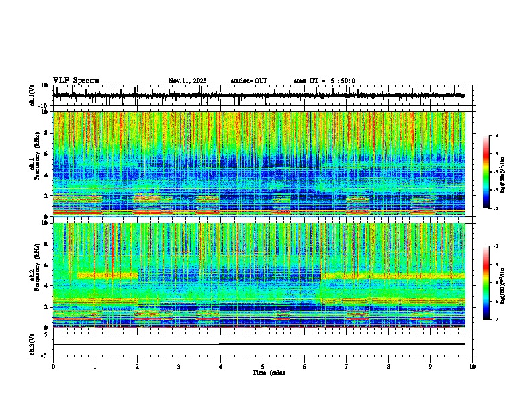This screenshot has height=411, width=532.
Task: Click the ch.1 spectrogram color scale bar
Action: (x=486, y=172)
